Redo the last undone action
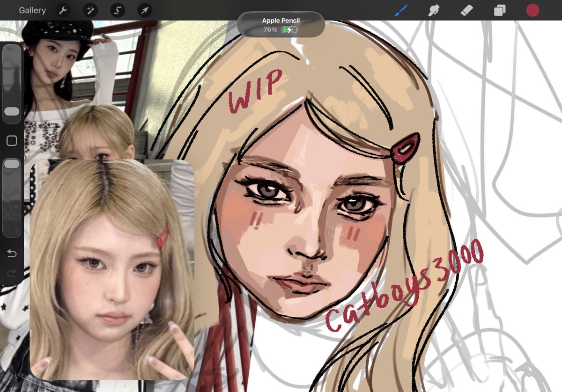562x392 pixels. [x=12, y=273]
